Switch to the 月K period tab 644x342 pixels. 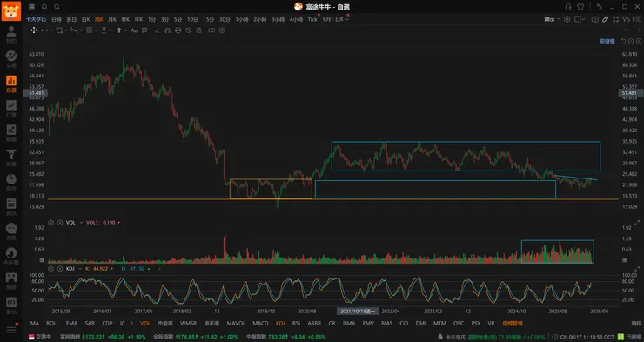pyautogui.click(x=111, y=20)
